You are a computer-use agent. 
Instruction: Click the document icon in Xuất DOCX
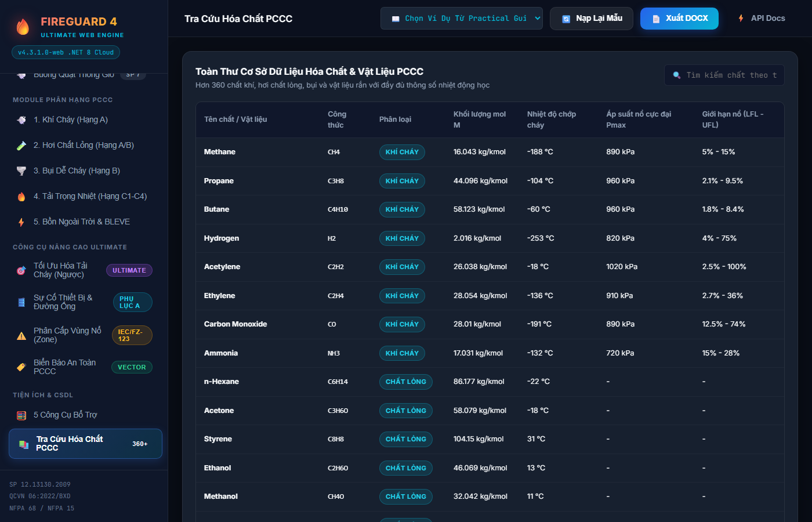pos(656,19)
